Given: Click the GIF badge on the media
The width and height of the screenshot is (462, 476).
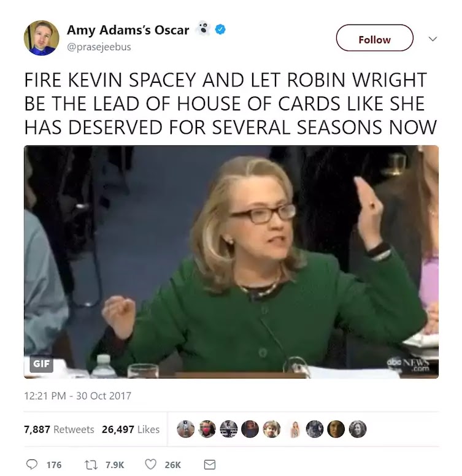Looking at the screenshot, I should click(x=41, y=363).
